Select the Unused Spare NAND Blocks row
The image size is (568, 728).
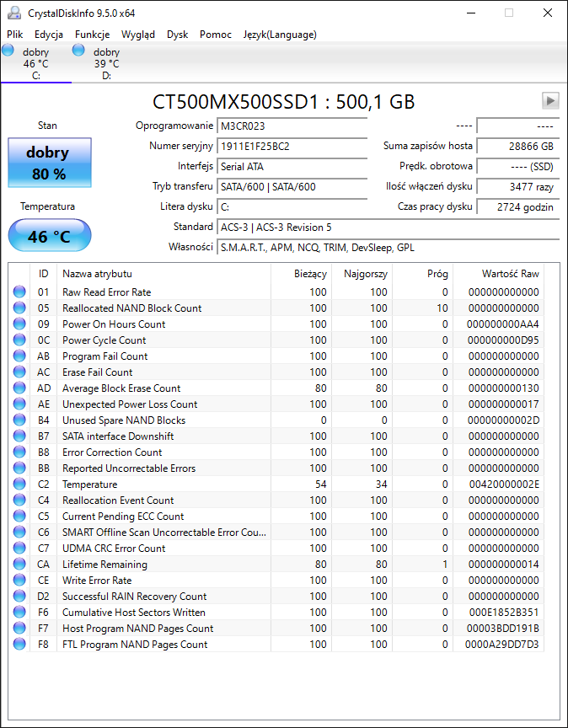pyautogui.click(x=276, y=420)
